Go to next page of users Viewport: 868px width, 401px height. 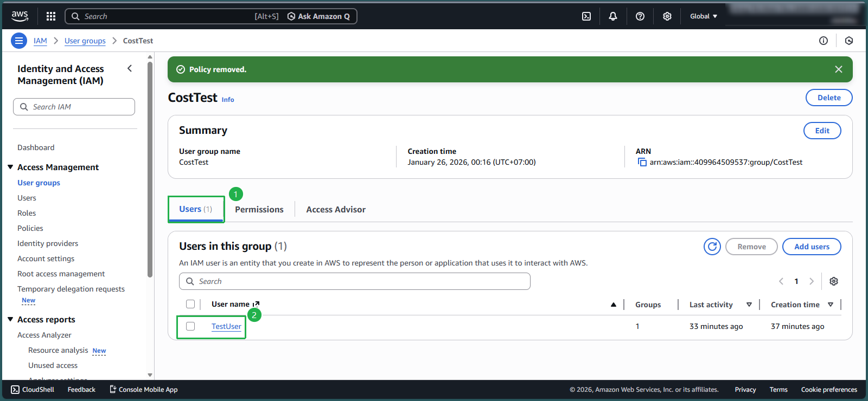coord(812,281)
